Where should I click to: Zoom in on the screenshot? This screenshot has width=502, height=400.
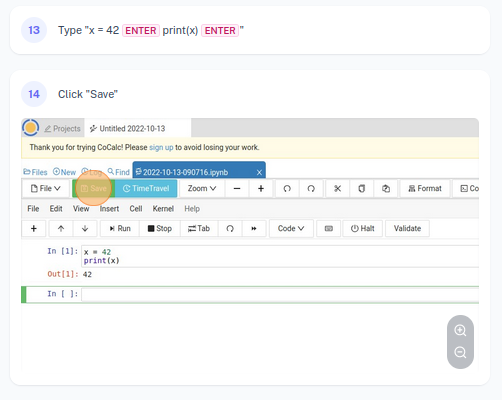460,330
